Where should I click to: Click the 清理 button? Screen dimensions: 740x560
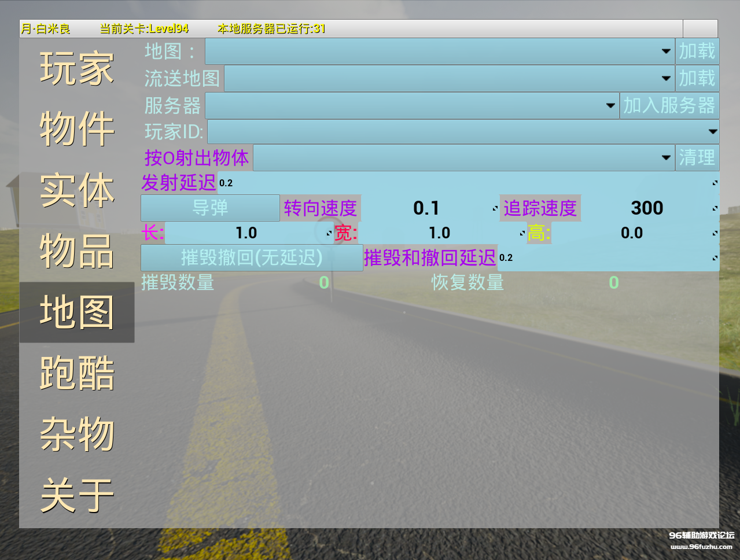[697, 157]
